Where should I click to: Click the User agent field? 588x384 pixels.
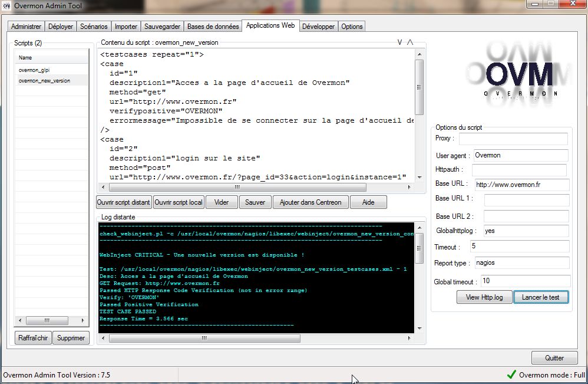pos(520,155)
